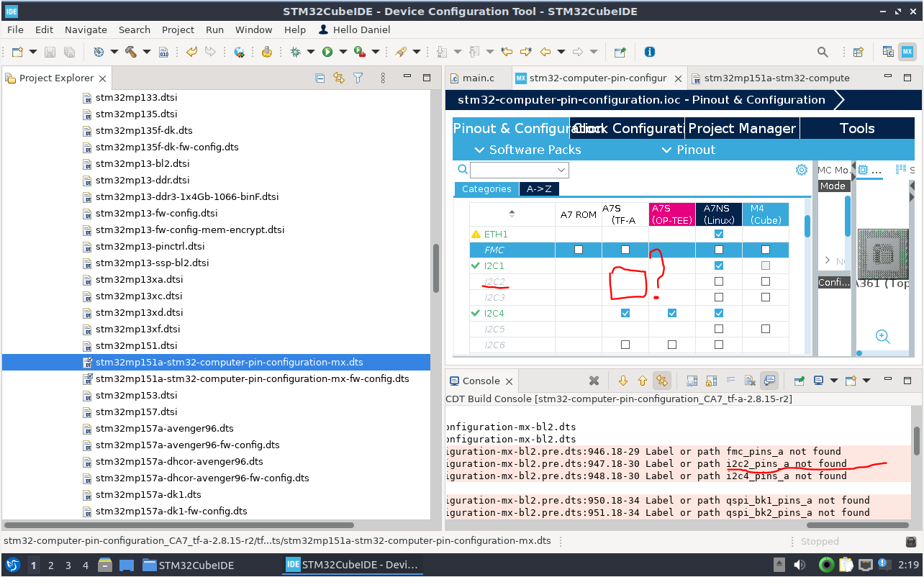This screenshot has width=924, height=577.
Task: Uncheck FMC for A7S TF-A
Action: 625,249
